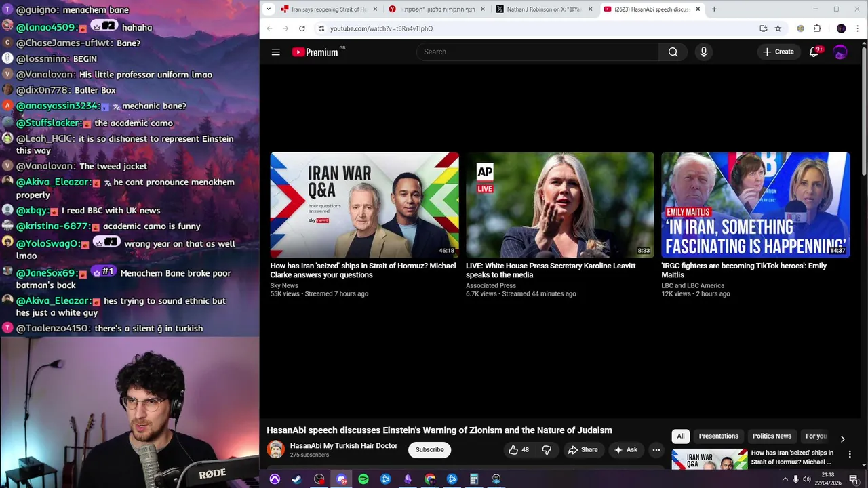868x488 pixels.
Task: Reload the page in Chrome
Action: pos(302,28)
